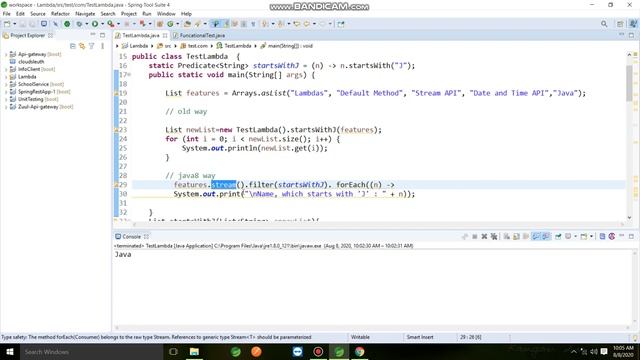Click Remove Launch X icon in Console
This screenshot has height=360, width=640.
(x=484, y=236)
